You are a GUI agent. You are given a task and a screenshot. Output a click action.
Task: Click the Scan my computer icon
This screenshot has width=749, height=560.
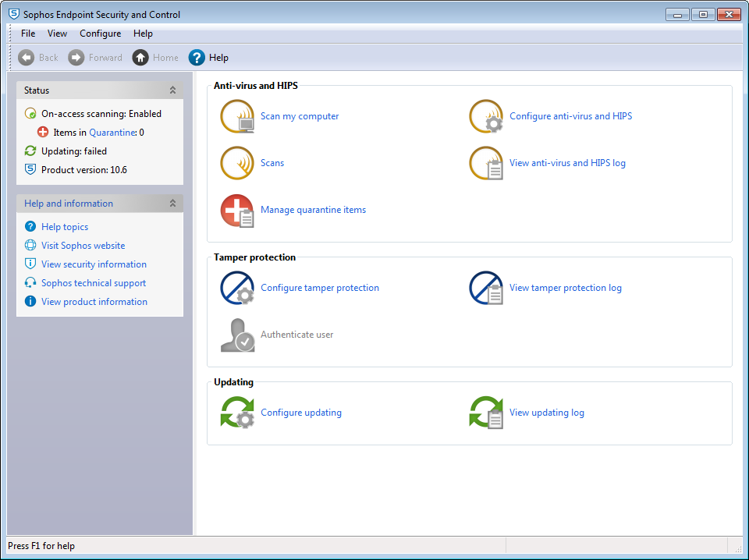237,117
